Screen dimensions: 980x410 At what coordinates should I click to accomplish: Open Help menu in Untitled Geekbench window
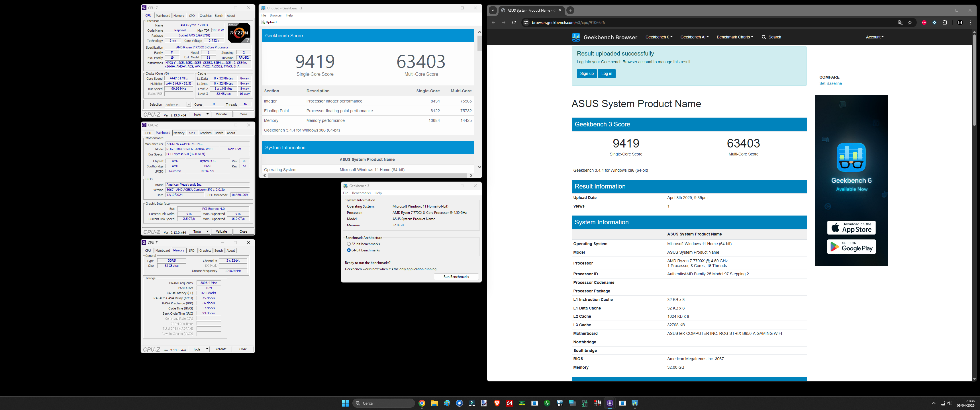coord(289,15)
